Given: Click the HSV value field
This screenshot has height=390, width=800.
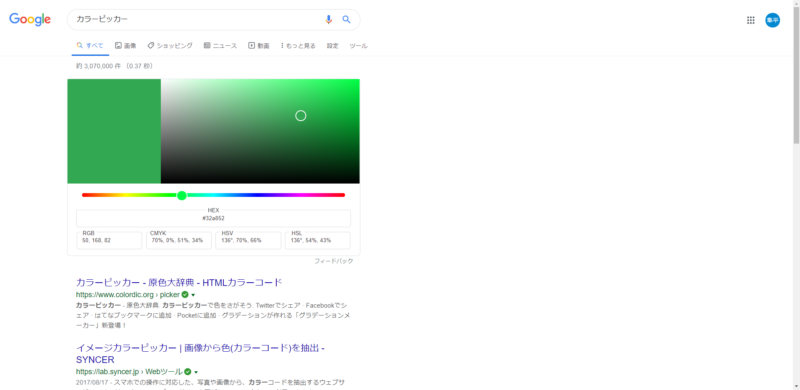Looking at the screenshot, I should click(x=248, y=240).
